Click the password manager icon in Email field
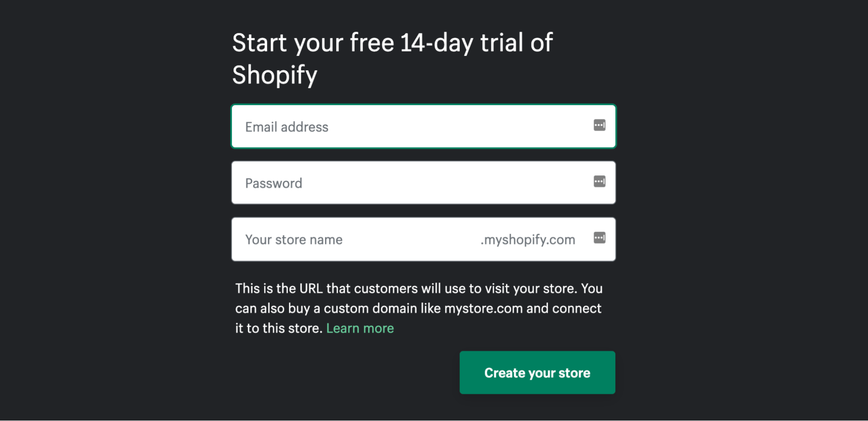Screen dimensions: 868x421 [x=599, y=125]
